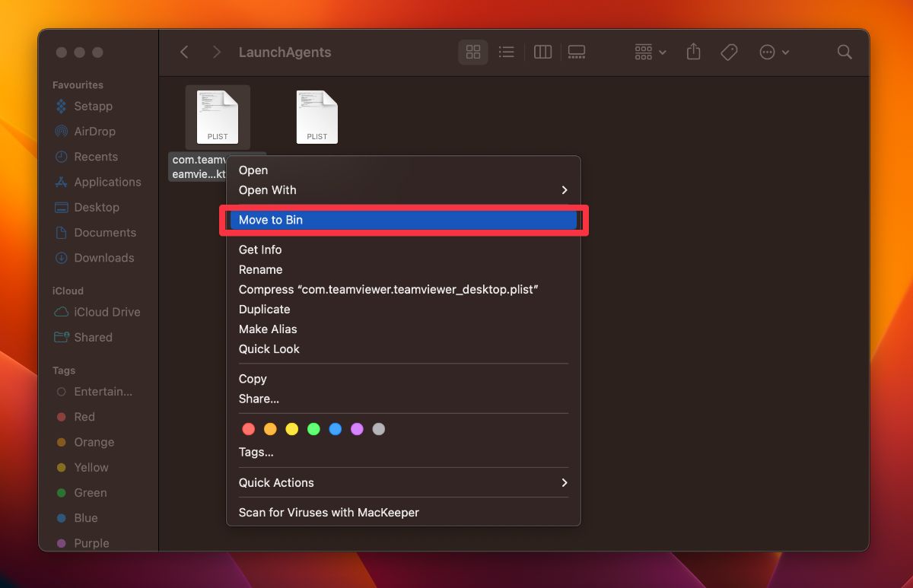
Task: Open the Share icon in the toolbar
Action: (x=693, y=52)
